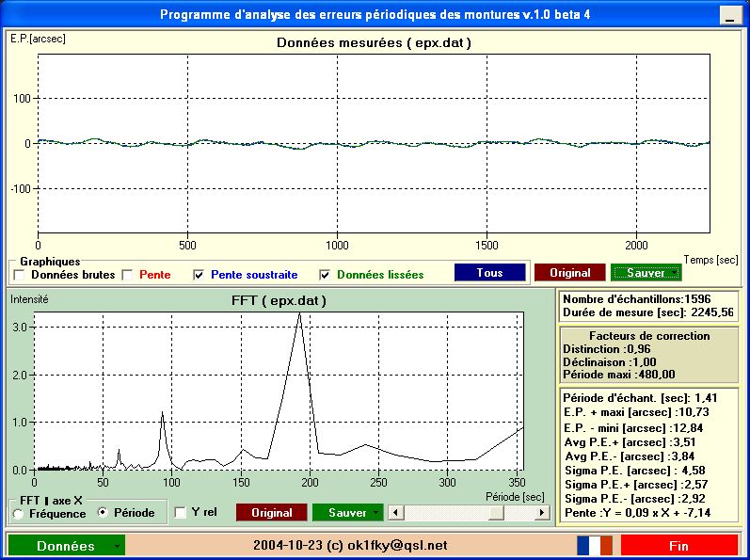Click the Original button under FFT graph
This screenshot has width=750, height=560.
click(x=272, y=513)
